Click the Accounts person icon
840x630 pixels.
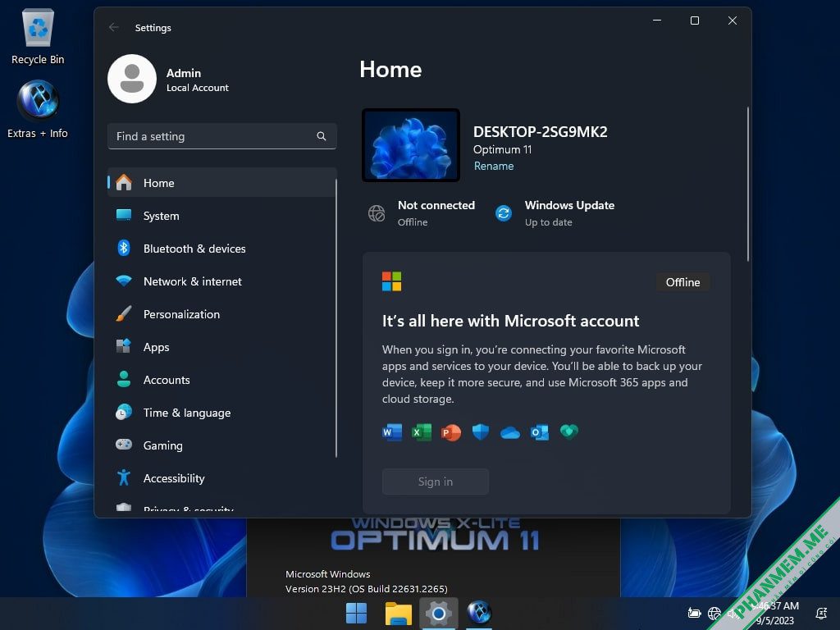124,379
